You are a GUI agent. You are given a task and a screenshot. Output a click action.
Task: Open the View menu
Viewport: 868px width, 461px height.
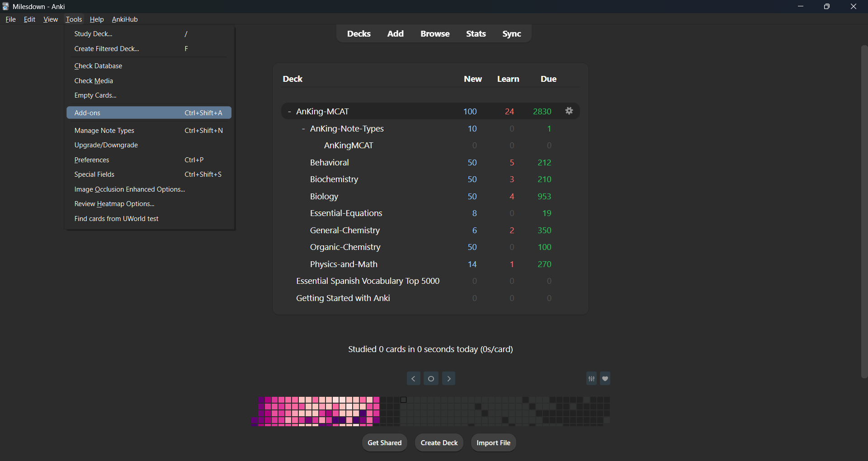[x=51, y=19]
